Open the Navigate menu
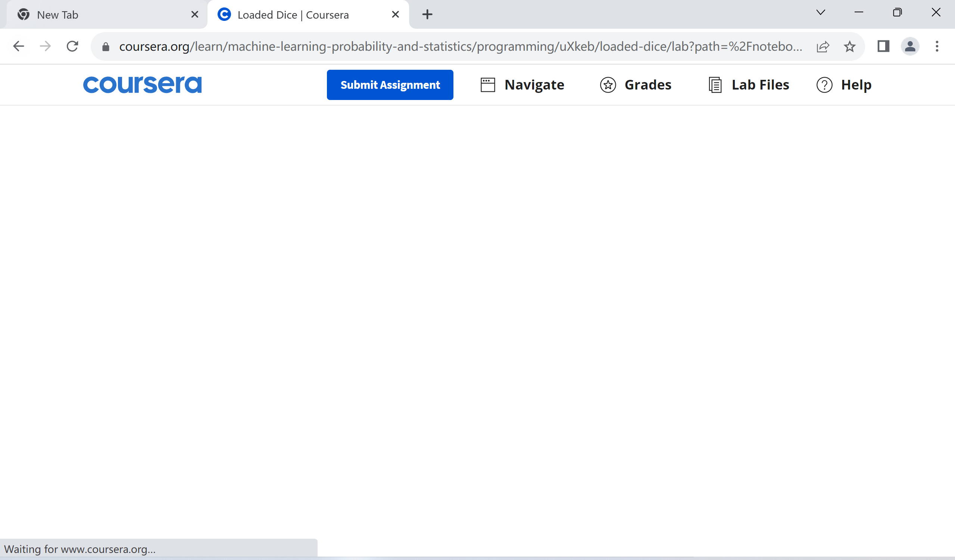The height and width of the screenshot is (560, 955). (x=534, y=84)
